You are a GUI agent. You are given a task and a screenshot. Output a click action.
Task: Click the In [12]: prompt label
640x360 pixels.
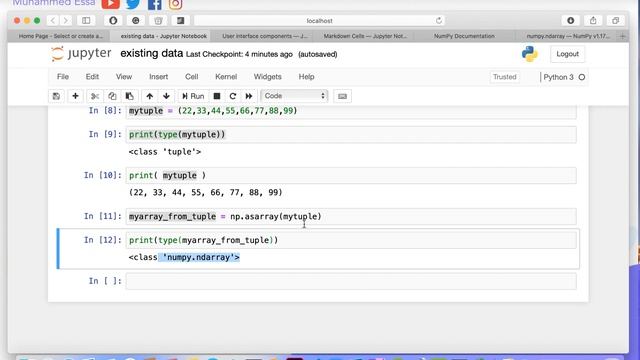pos(103,240)
